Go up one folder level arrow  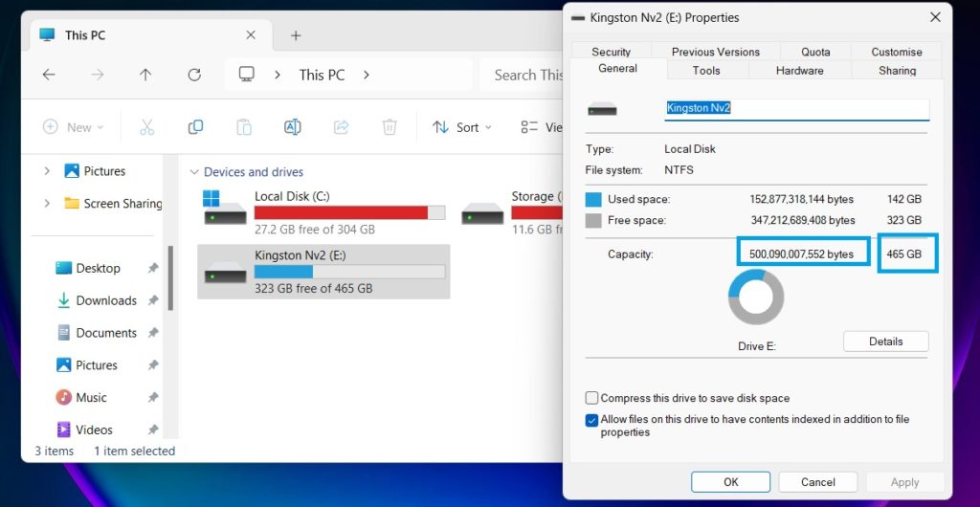click(x=145, y=75)
